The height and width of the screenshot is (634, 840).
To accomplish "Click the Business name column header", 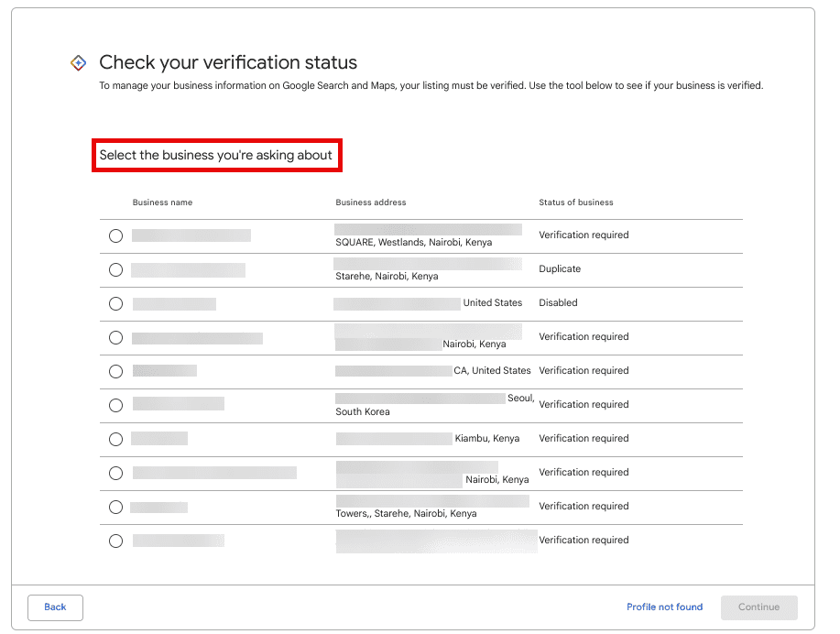I will coord(162,202).
